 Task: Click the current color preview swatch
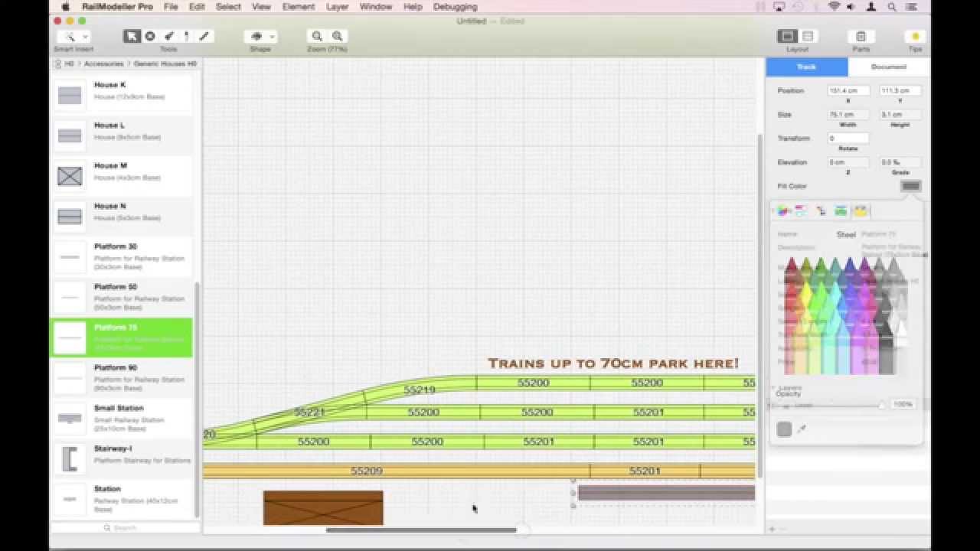784,429
